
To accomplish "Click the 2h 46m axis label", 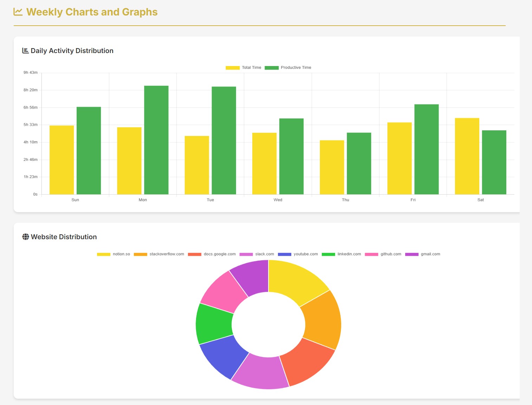I will pyautogui.click(x=31, y=159).
